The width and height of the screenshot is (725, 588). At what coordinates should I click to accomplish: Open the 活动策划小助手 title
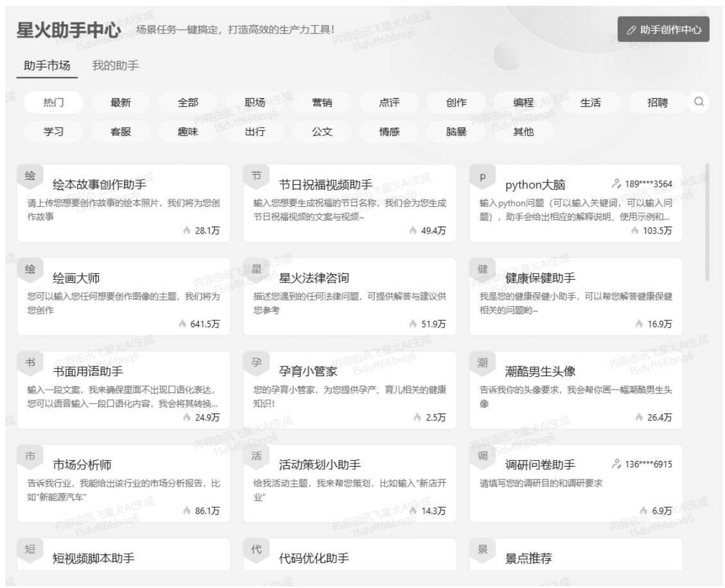(x=320, y=465)
